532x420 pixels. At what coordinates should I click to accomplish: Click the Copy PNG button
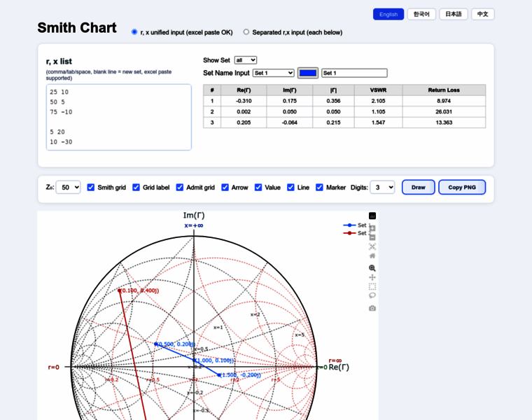point(462,188)
